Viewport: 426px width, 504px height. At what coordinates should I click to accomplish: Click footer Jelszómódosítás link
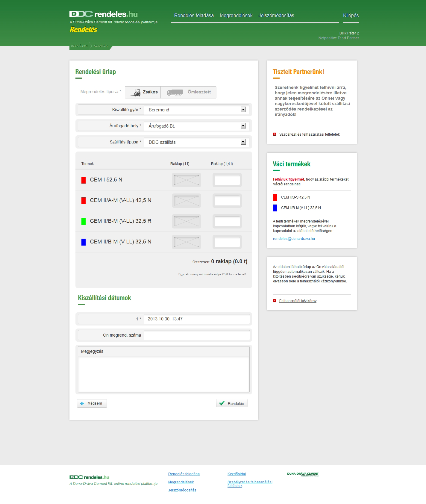click(182, 490)
